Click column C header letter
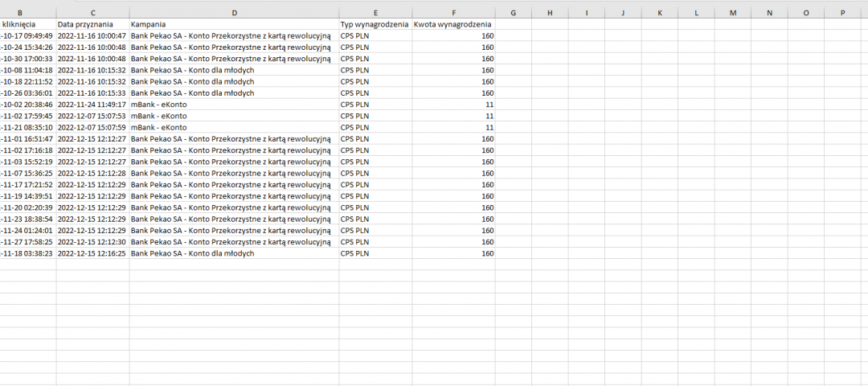This screenshot has width=868, height=386. click(x=92, y=13)
